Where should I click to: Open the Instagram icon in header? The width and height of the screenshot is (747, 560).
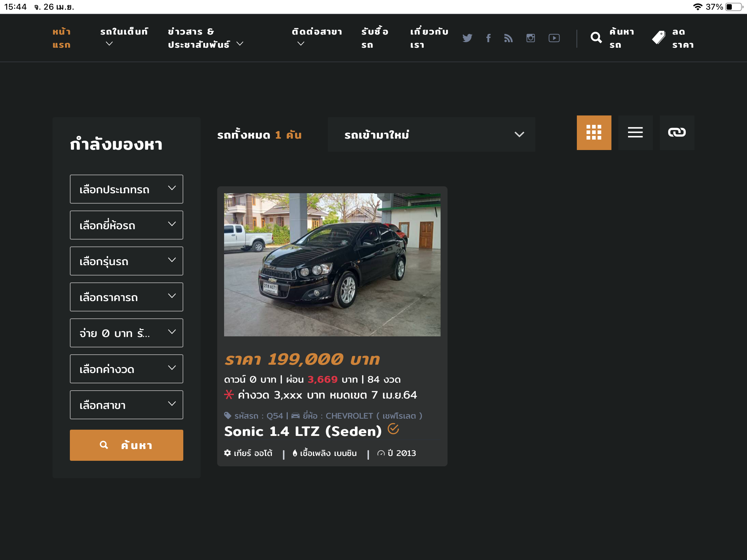tap(531, 38)
